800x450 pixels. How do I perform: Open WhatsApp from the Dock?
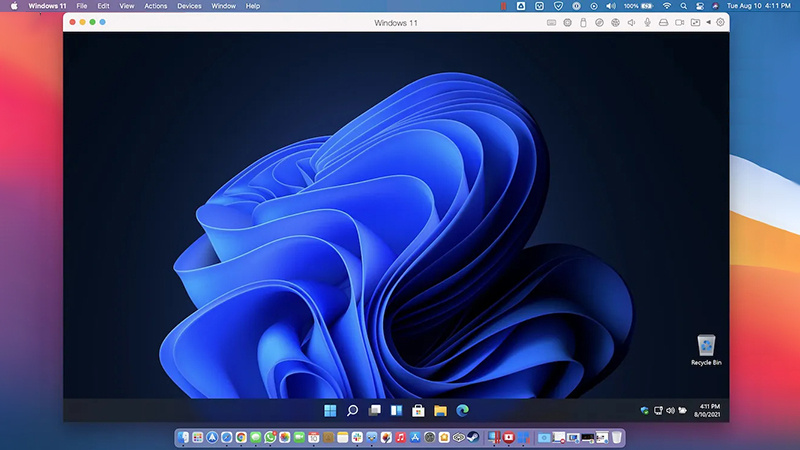pyautogui.click(x=270, y=437)
